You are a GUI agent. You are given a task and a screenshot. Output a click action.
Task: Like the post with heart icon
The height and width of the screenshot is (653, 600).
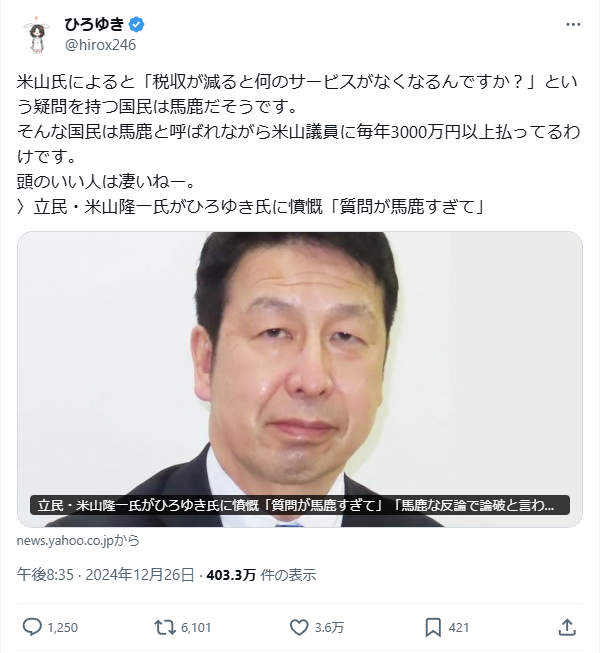pyautogui.click(x=299, y=627)
